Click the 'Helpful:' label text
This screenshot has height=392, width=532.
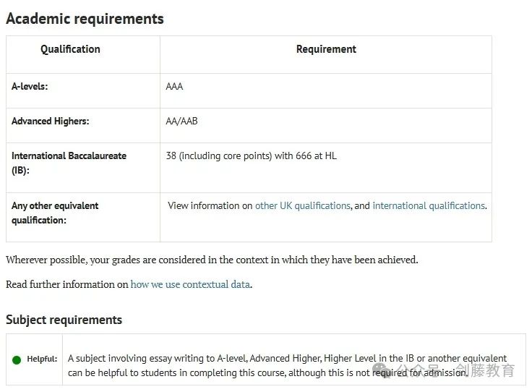(x=42, y=359)
